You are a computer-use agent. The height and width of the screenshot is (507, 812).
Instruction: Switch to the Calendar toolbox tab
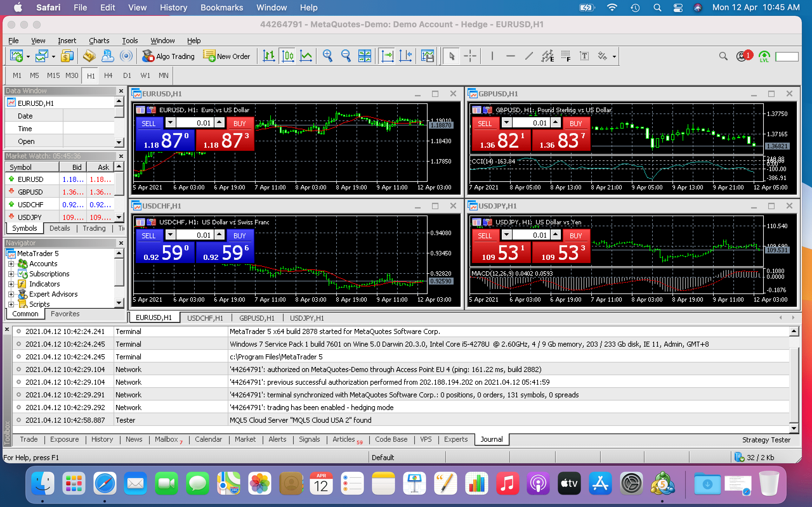click(x=208, y=439)
